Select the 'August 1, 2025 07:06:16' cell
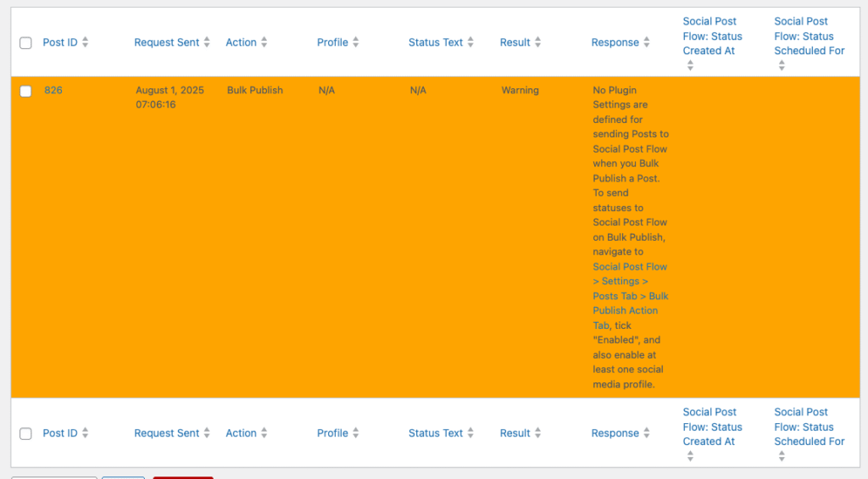 coord(170,97)
